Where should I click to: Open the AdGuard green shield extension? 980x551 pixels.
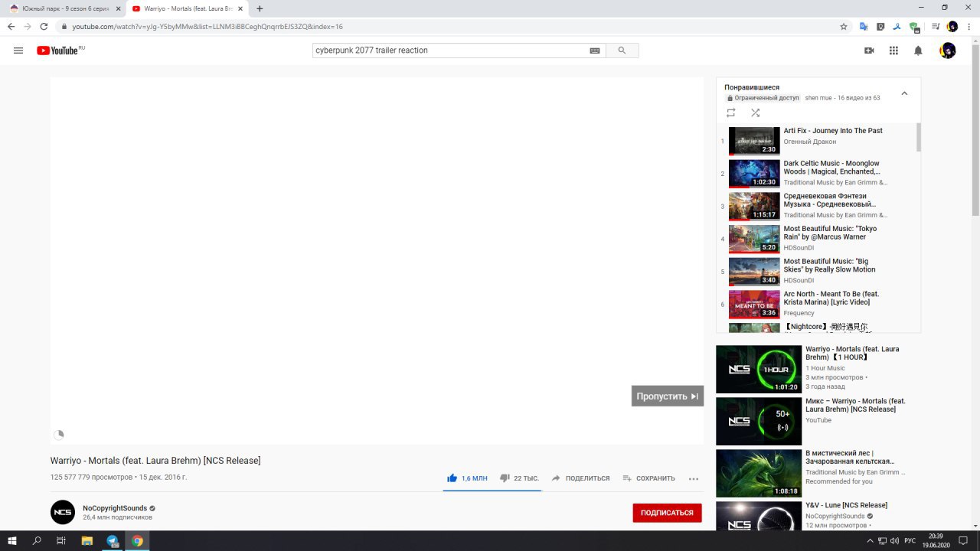pos(913,26)
